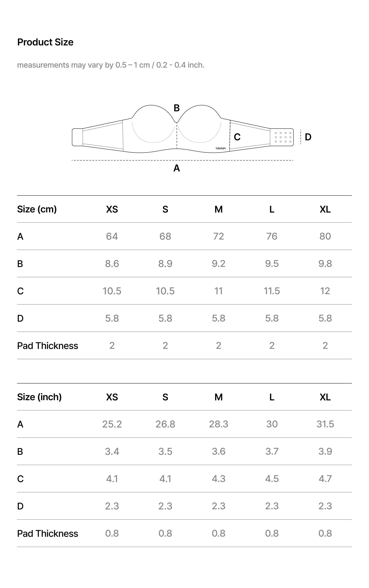Click the letter B label above the cups
Screen dimensions: 369x588
(x=176, y=108)
